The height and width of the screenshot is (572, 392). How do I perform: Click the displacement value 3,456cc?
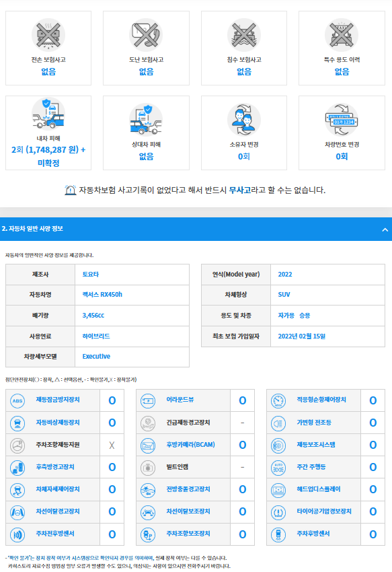(x=93, y=315)
